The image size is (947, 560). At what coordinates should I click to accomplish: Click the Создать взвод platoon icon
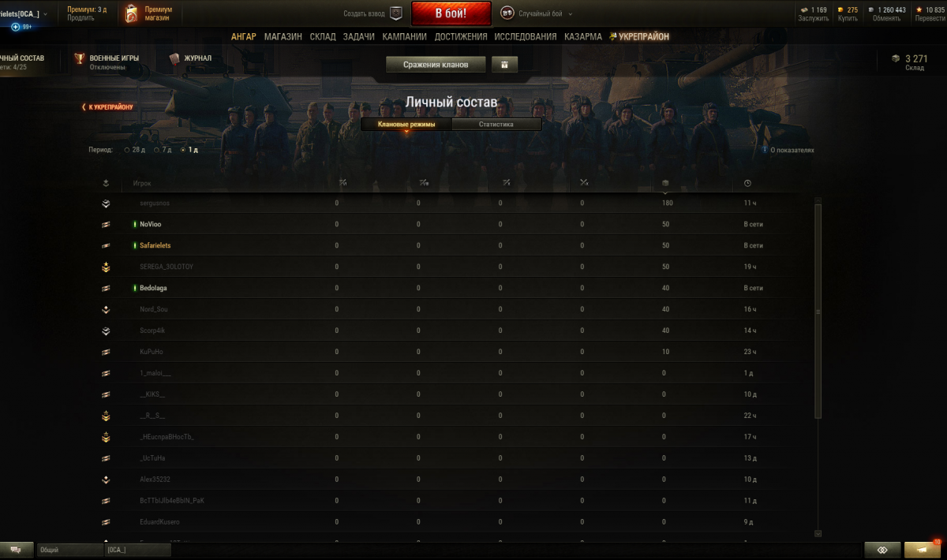tap(396, 13)
